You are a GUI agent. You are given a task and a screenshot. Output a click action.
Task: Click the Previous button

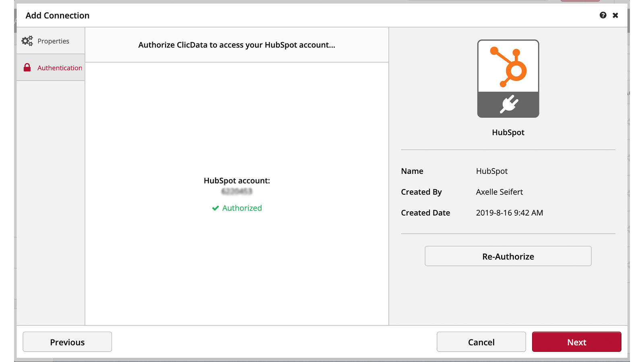(x=67, y=342)
